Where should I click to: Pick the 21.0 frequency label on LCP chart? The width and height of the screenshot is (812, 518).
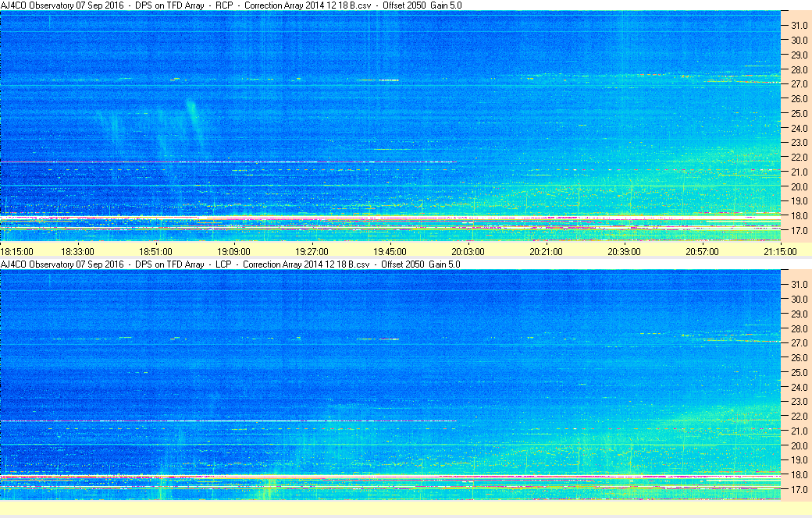click(x=799, y=431)
